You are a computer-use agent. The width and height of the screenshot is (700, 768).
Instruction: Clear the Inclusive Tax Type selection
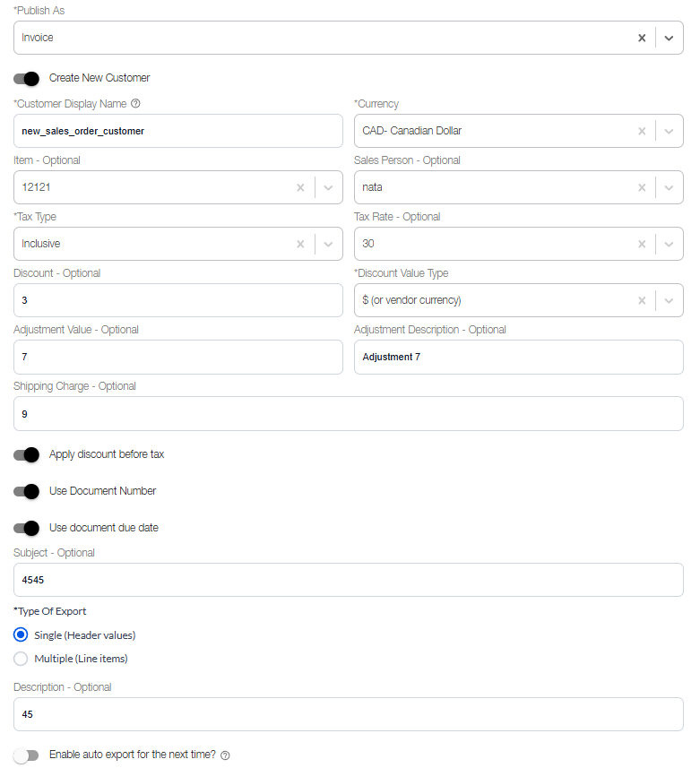300,243
